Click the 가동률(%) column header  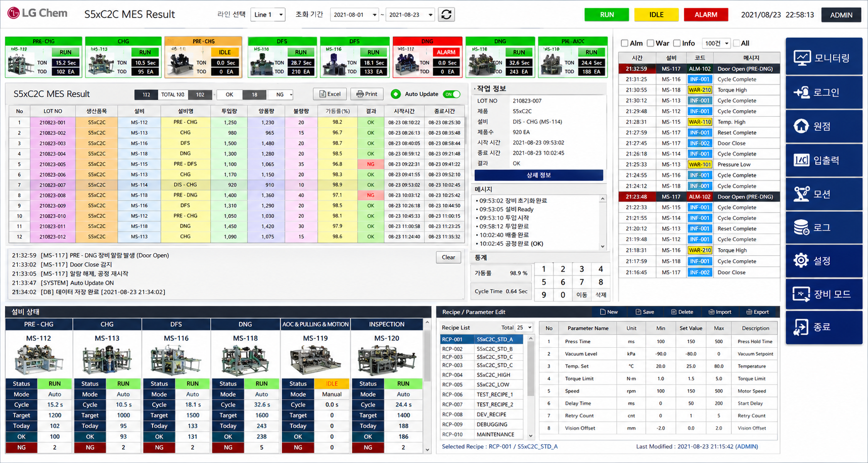[x=337, y=111]
